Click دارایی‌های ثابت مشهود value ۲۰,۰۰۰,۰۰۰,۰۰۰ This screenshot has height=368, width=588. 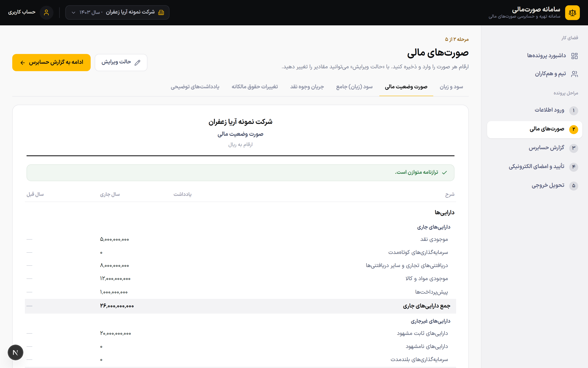click(115, 333)
